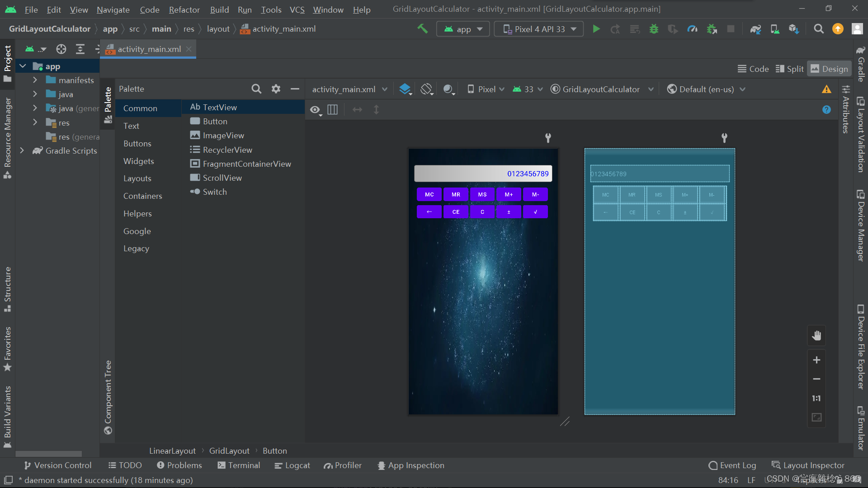
Task: Click the warning/validation icon top-right
Action: tap(827, 89)
